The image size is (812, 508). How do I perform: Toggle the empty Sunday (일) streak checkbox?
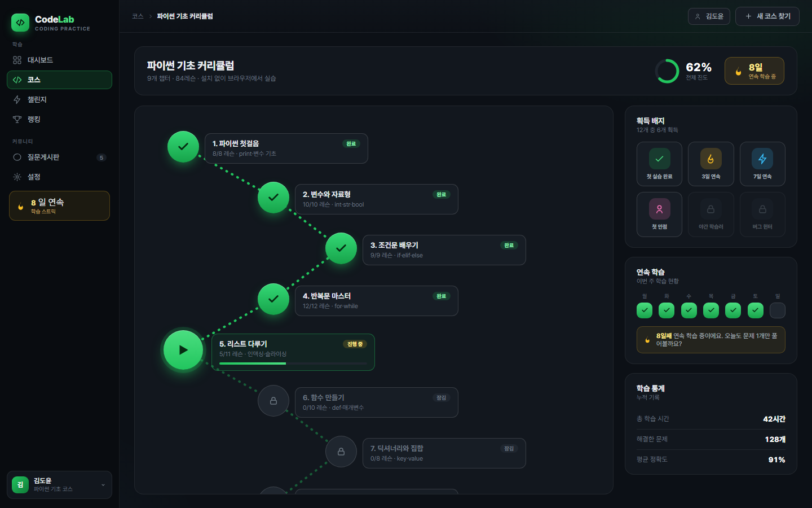(x=778, y=310)
